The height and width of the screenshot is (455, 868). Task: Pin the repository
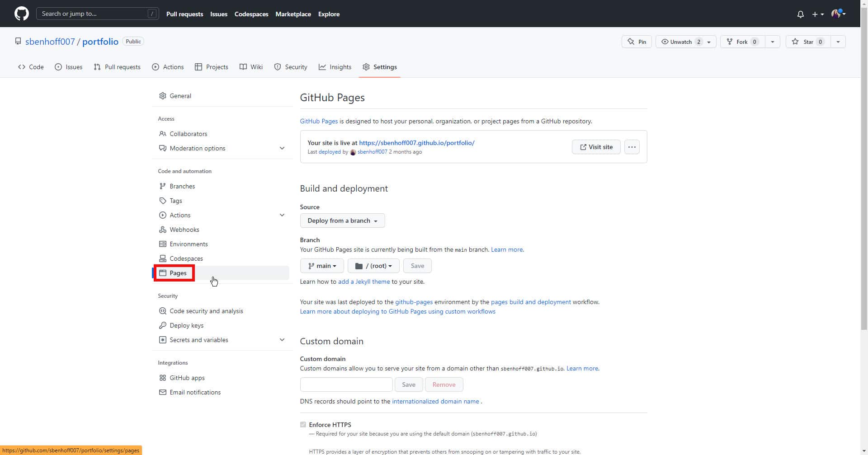637,42
